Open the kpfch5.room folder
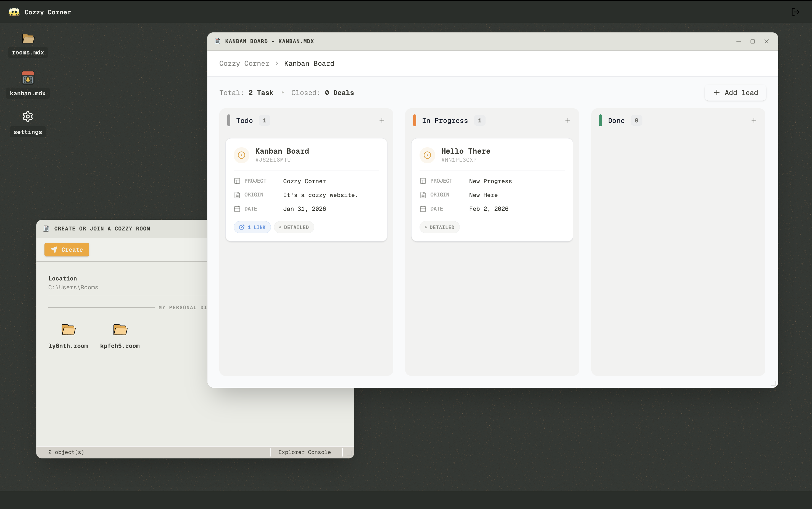812x509 pixels. pyautogui.click(x=120, y=330)
